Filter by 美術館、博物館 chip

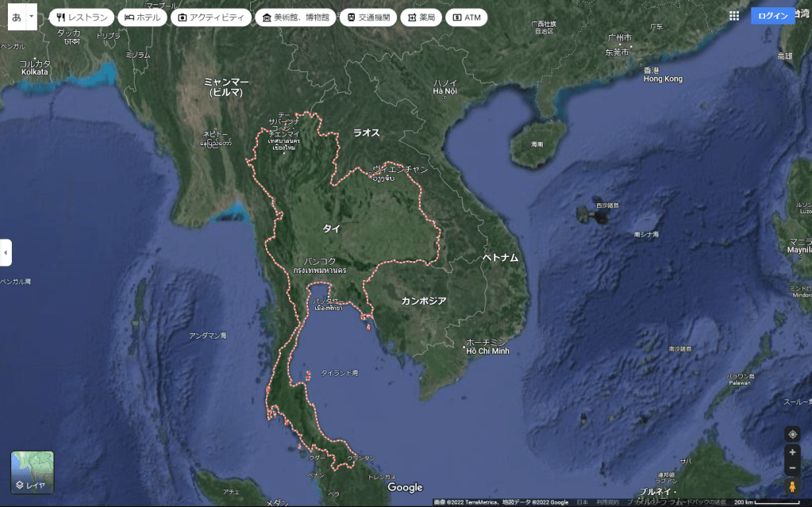tap(295, 17)
